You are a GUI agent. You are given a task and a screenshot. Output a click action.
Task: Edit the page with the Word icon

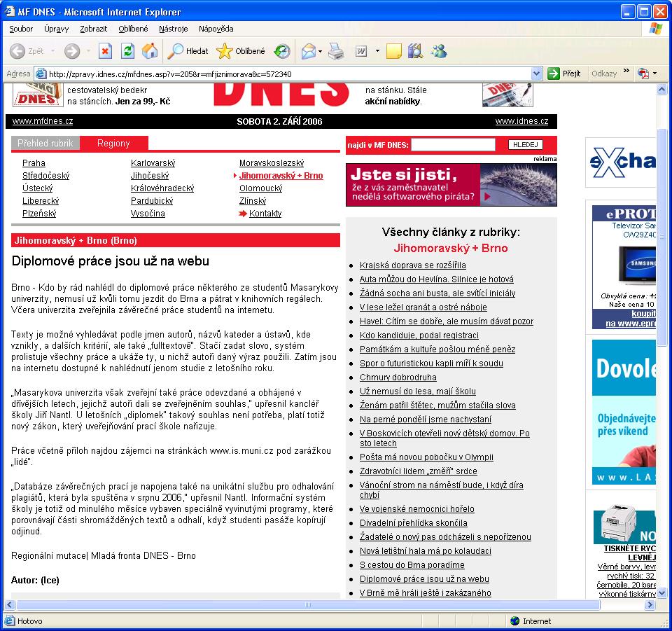coord(361,51)
